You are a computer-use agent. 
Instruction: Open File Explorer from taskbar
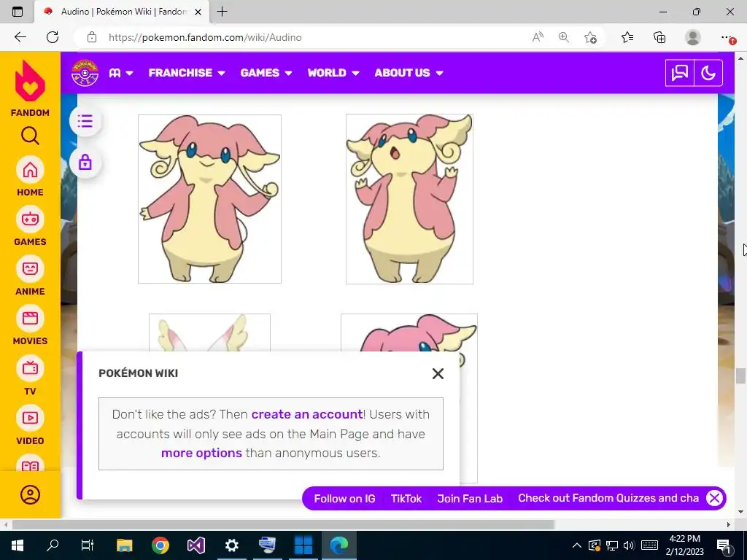124,545
